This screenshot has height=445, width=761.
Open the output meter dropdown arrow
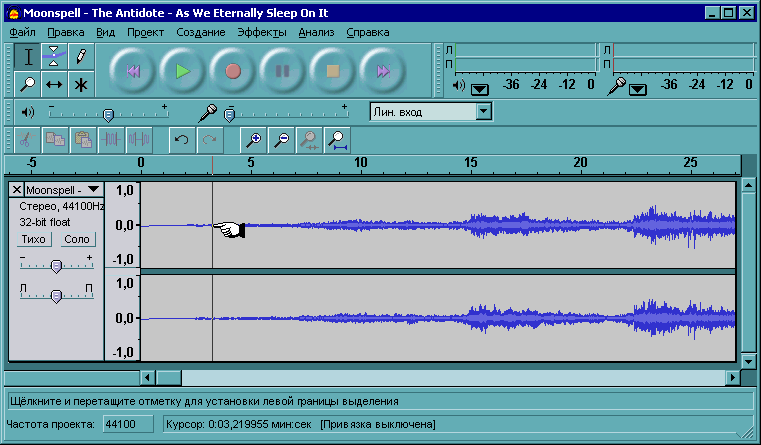pos(480,89)
